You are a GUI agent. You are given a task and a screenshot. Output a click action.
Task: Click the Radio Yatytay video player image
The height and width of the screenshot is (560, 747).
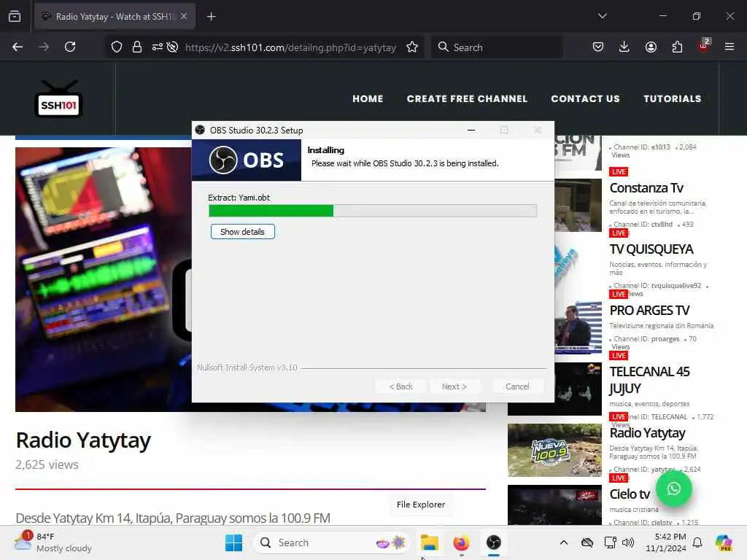(104, 279)
